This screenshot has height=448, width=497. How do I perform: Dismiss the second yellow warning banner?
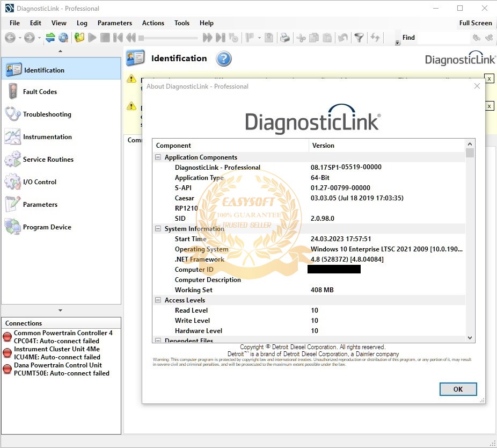489,106
